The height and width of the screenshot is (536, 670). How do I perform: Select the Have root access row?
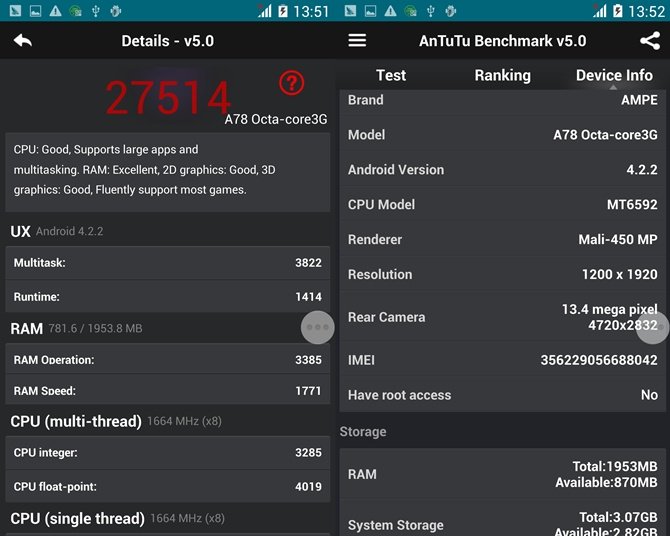coord(502,395)
